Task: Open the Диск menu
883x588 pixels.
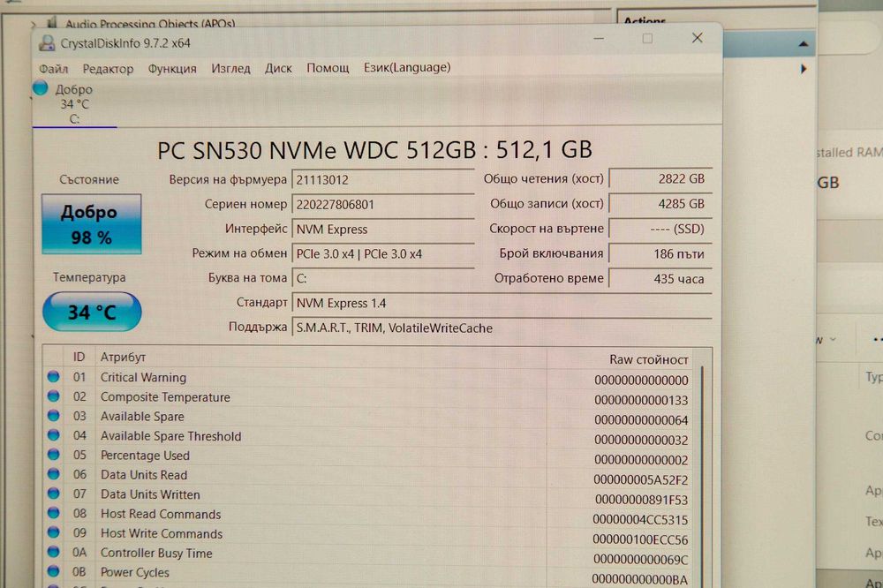Action: pyautogui.click(x=278, y=68)
